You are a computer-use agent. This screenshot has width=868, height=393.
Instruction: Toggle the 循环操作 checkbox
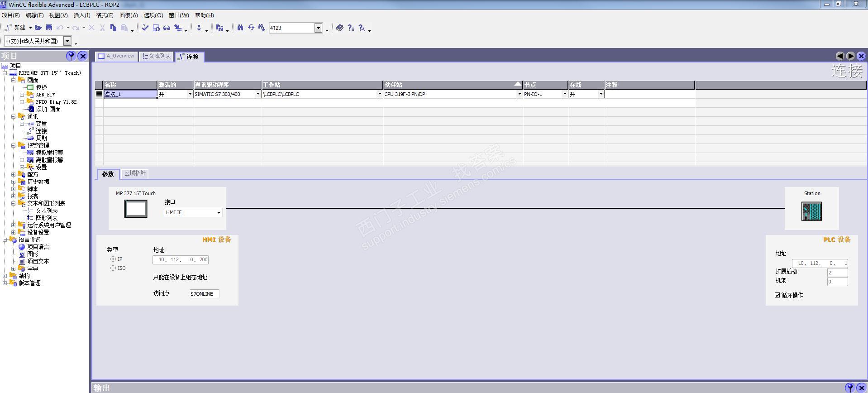(777, 295)
